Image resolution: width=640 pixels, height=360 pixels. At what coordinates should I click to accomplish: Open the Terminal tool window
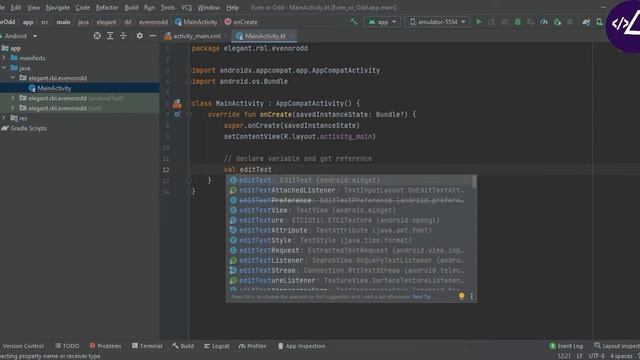coord(147,346)
